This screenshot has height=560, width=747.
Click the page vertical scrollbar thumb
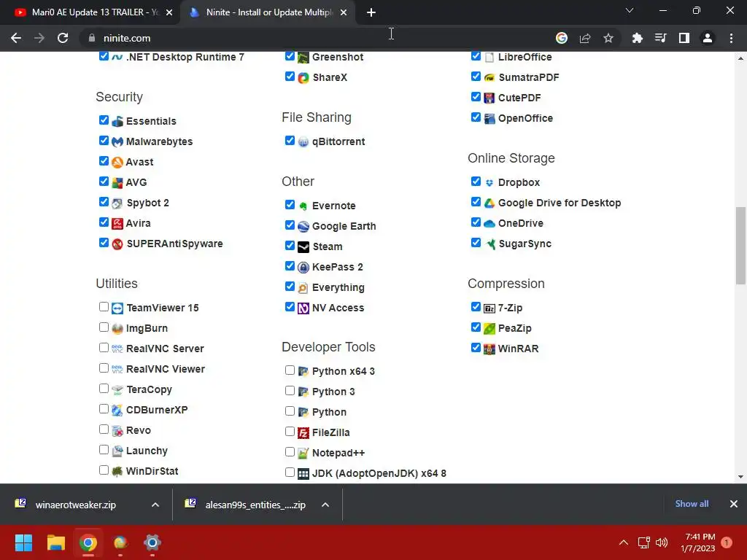[x=740, y=245]
